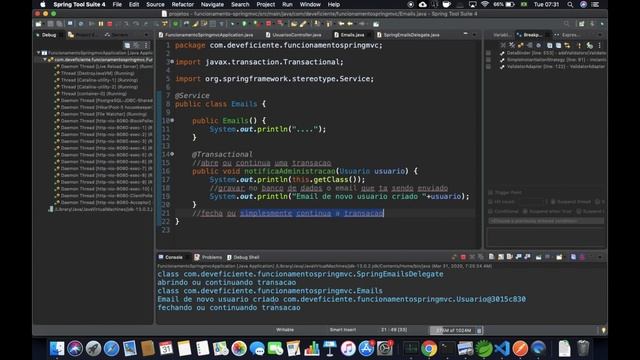
Task: Click the light bulb tip icon in status bar
Action: [603, 330]
